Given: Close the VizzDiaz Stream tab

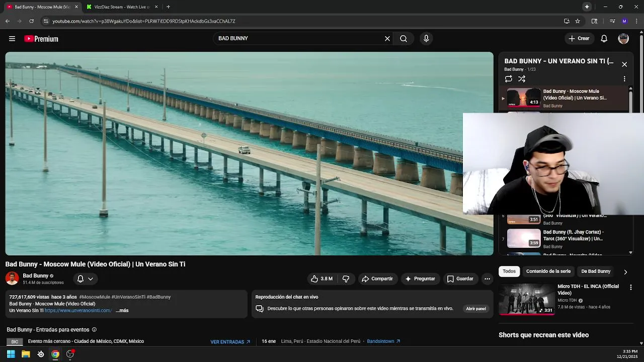Looking at the screenshot, I should [x=156, y=7].
